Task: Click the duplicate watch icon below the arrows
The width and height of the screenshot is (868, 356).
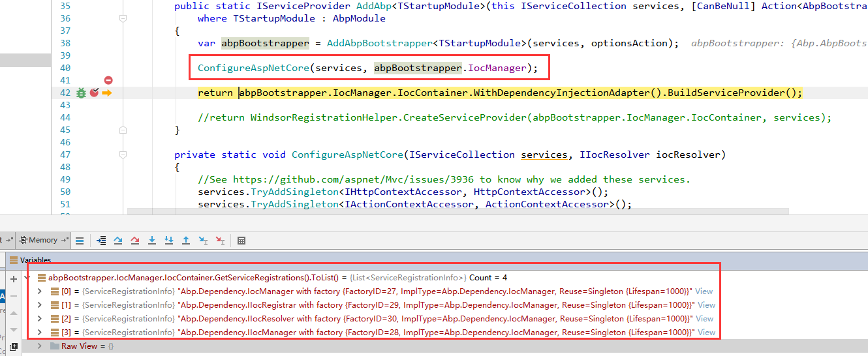Action: coord(14,346)
